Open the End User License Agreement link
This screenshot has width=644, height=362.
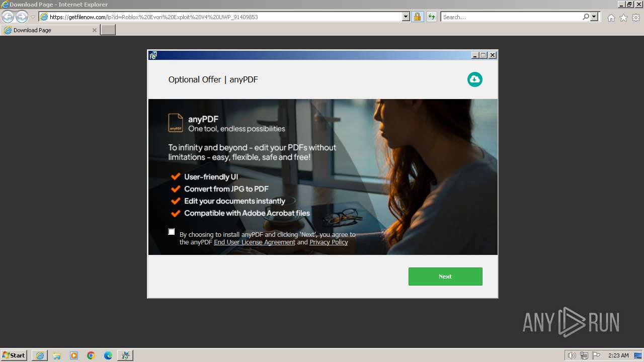click(255, 242)
